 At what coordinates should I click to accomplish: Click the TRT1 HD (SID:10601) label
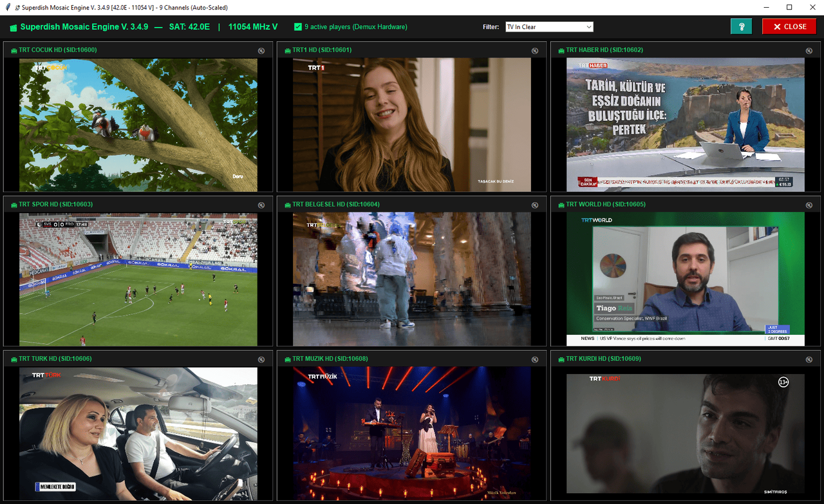click(322, 50)
